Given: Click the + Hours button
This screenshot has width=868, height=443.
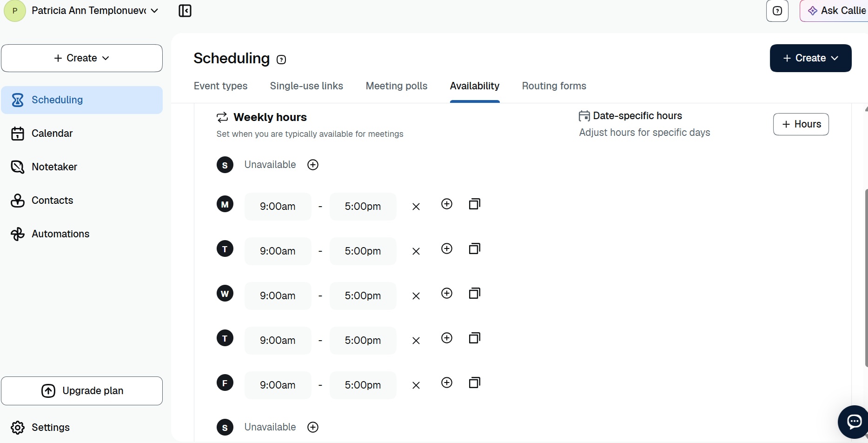Looking at the screenshot, I should coord(801,124).
